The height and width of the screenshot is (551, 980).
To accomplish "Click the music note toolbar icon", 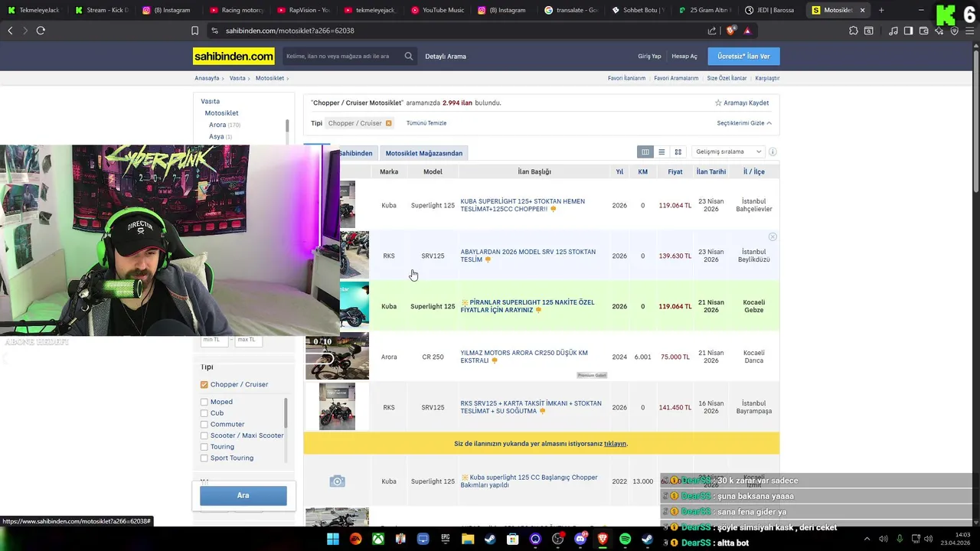I will coord(893,31).
